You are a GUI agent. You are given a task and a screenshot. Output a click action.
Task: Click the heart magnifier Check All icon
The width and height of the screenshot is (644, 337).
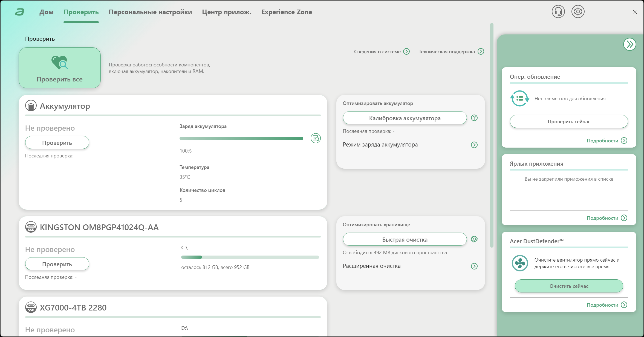[60, 63]
